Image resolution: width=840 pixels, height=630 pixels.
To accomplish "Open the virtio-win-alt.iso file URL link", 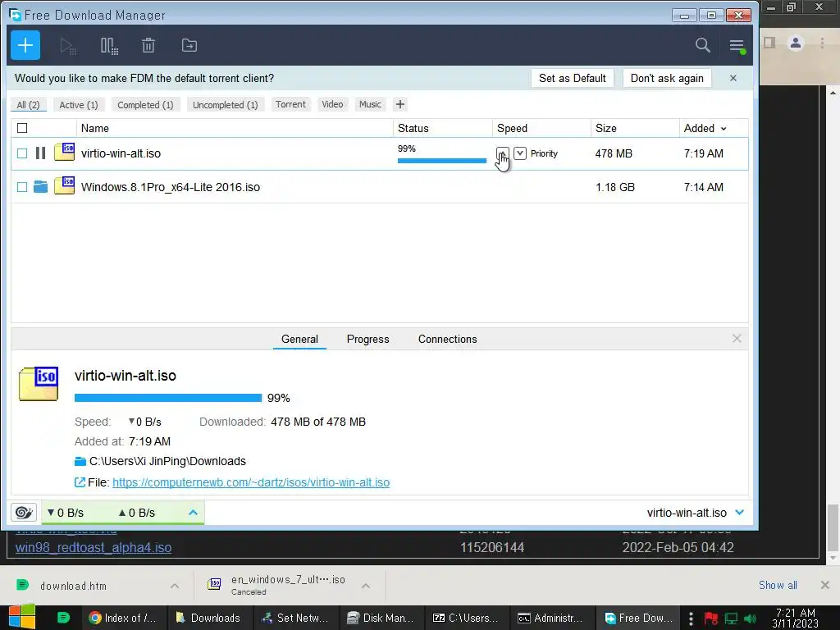I will (251, 482).
